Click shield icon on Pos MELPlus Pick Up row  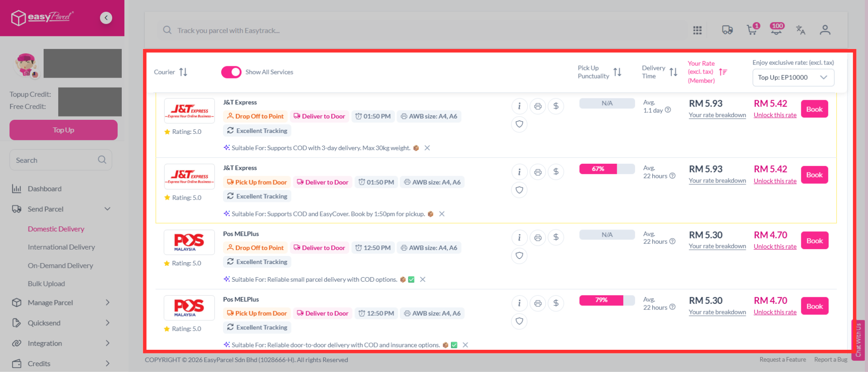click(x=519, y=321)
